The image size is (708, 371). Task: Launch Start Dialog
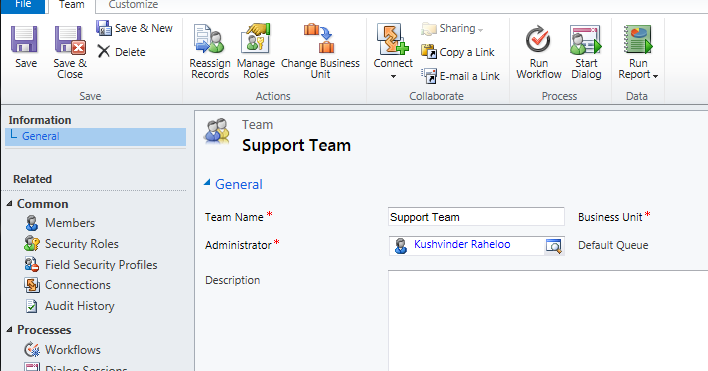coord(586,52)
